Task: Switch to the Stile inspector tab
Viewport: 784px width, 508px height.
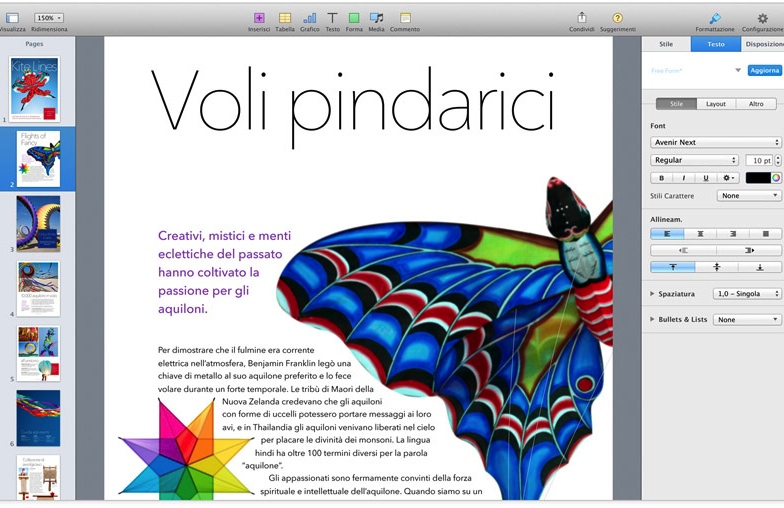Action: (666, 44)
